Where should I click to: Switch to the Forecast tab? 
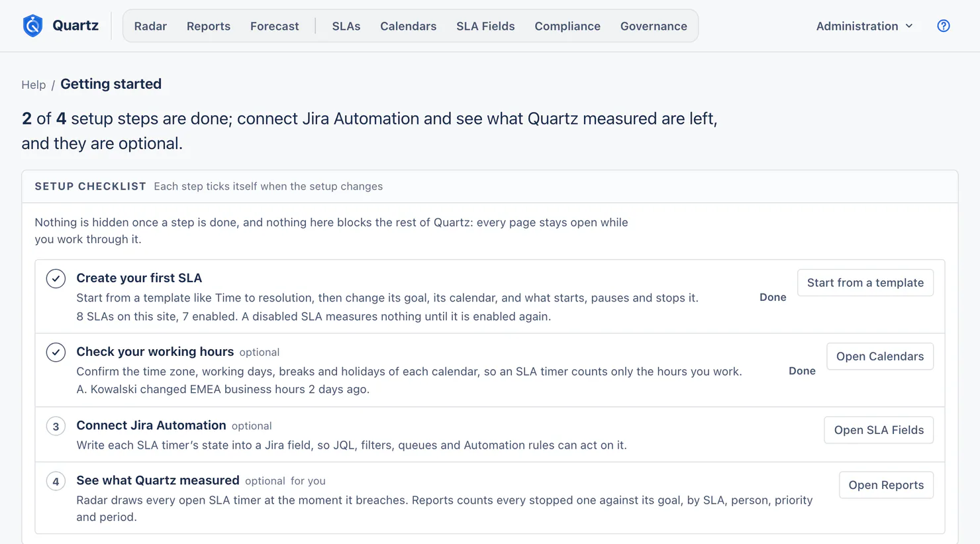point(275,26)
